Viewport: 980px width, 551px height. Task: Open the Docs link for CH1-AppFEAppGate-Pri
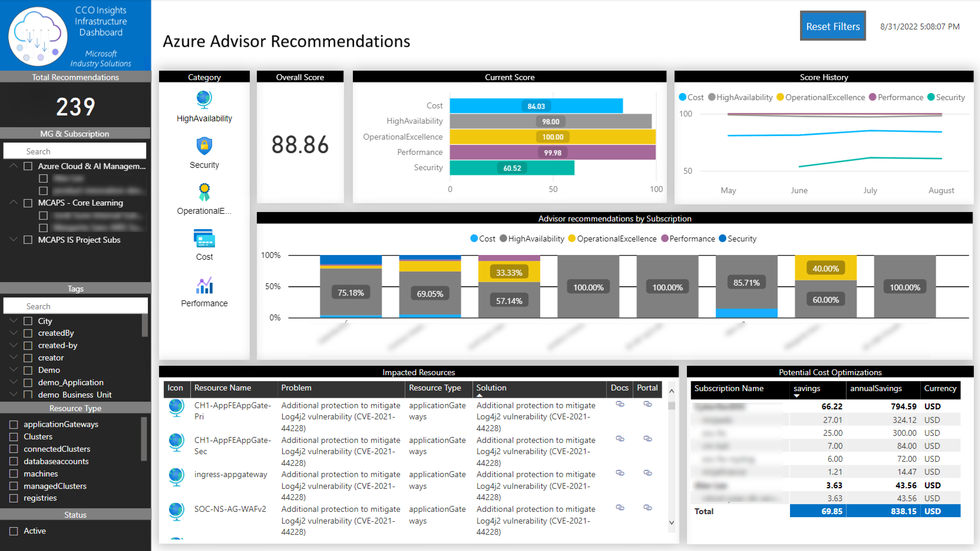click(619, 404)
